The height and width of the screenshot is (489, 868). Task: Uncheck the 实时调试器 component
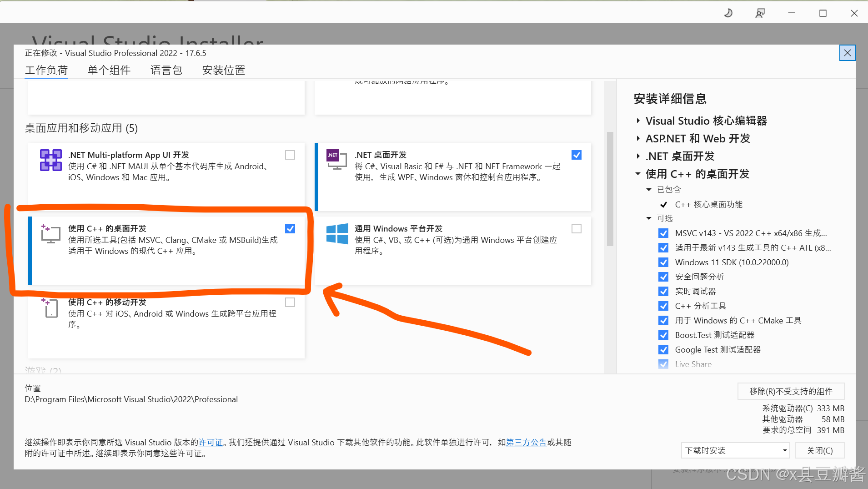(x=663, y=292)
